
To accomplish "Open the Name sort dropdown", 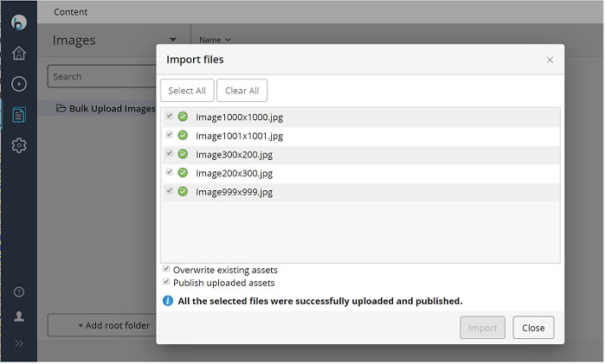I will (215, 40).
